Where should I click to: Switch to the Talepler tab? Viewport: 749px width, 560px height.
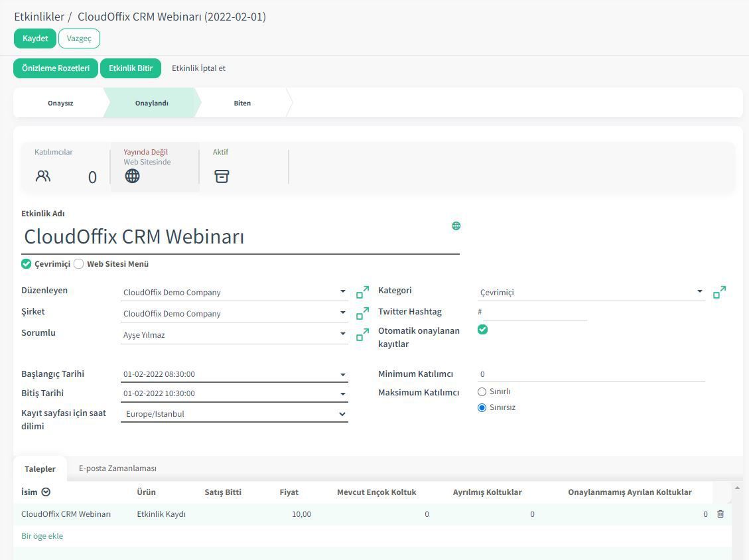pyautogui.click(x=40, y=468)
